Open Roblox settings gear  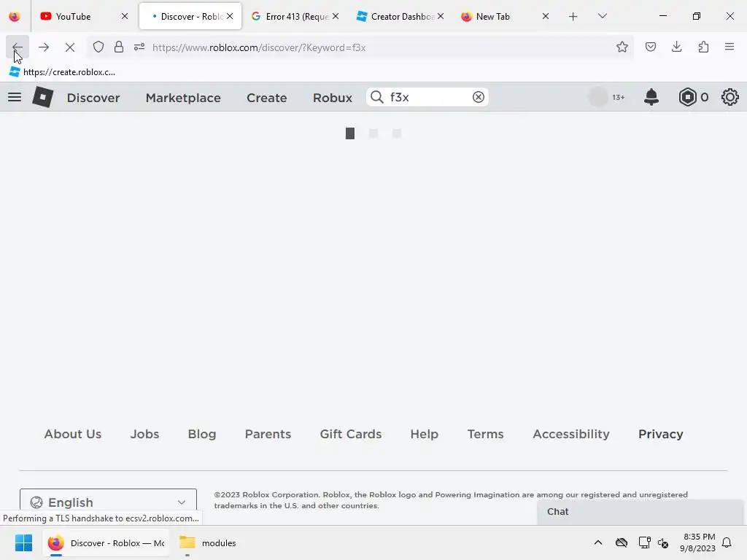pyautogui.click(x=729, y=97)
